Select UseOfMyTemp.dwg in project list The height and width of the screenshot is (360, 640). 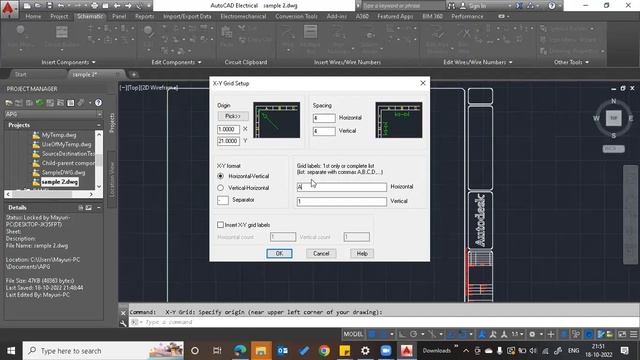pyautogui.click(x=67, y=144)
